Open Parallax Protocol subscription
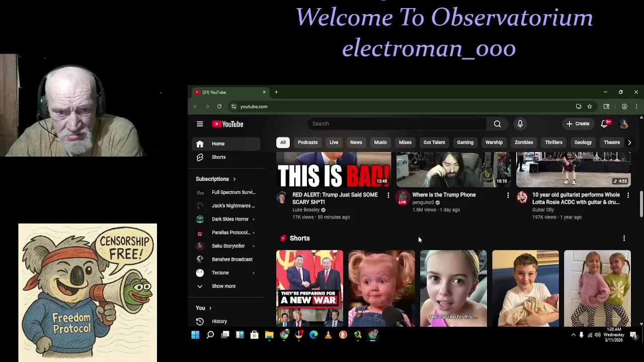The image size is (644, 362). tap(225, 232)
